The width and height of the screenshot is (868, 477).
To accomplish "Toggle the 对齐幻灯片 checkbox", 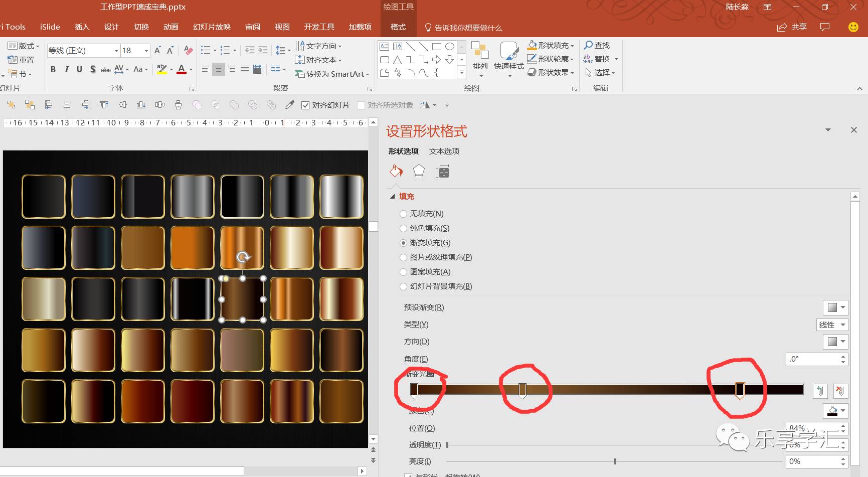I will [x=305, y=105].
